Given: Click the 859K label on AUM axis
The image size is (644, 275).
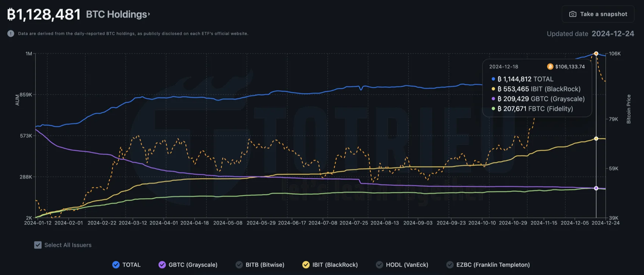Looking at the screenshot, I should tap(26, 94).
